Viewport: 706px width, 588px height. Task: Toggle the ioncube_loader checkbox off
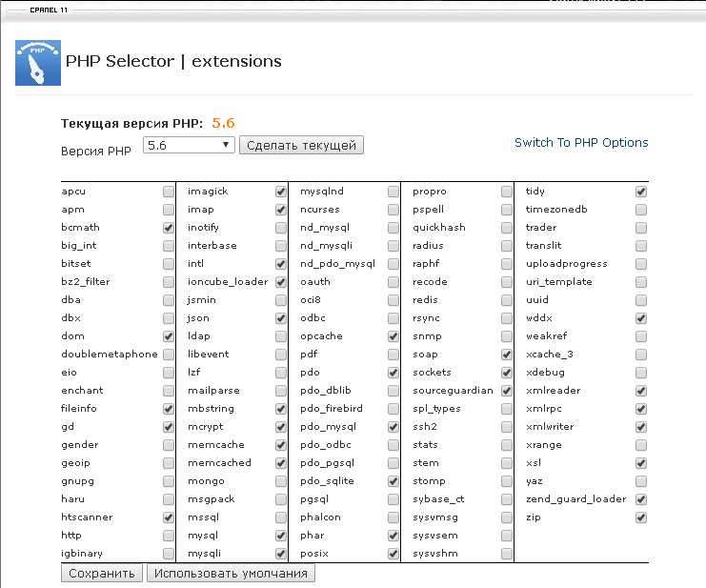pos(281,282)
